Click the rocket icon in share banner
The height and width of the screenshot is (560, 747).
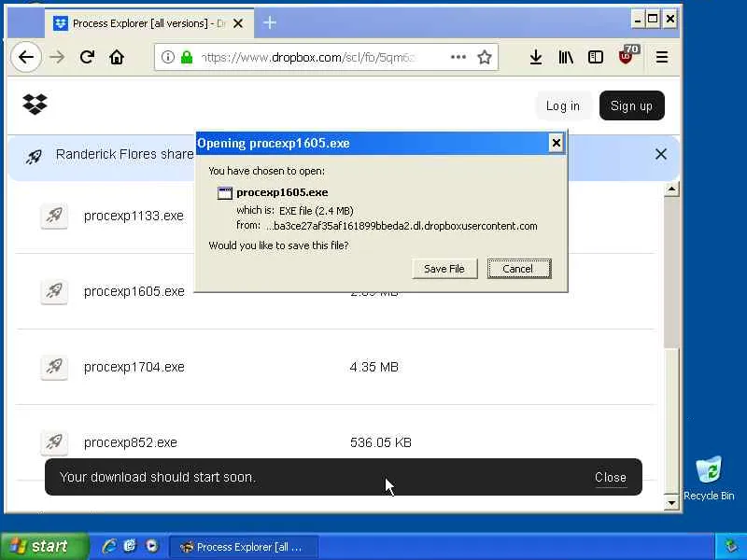point(34,156)
